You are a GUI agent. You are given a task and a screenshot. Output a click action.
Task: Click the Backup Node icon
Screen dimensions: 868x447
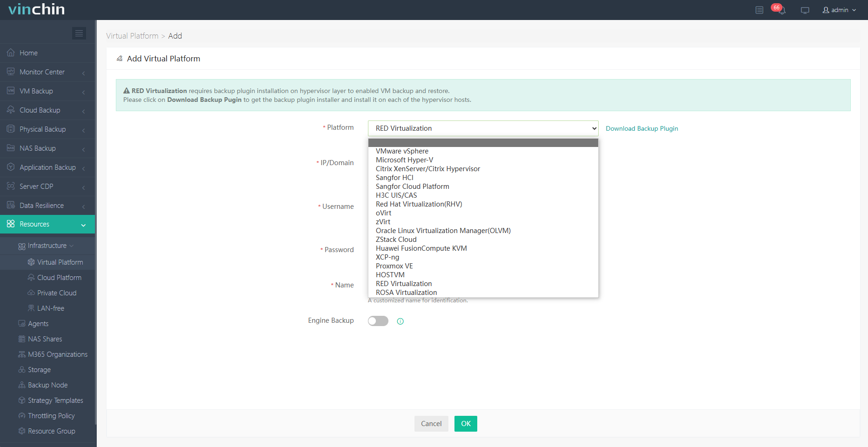click(22, 385)
